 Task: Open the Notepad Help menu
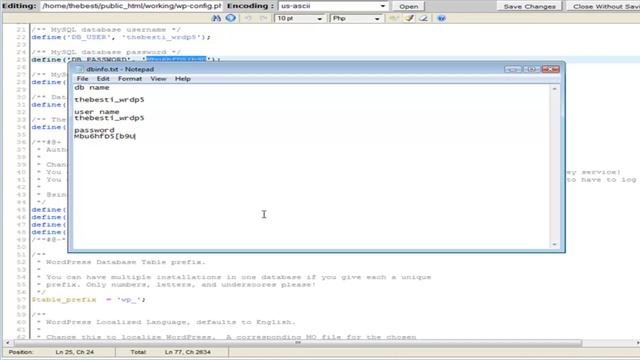[x=182, y=79]
